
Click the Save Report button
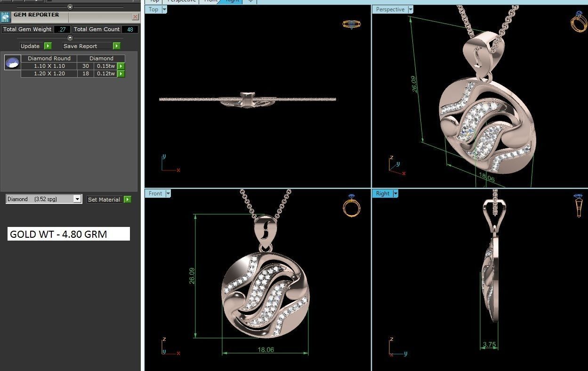88,46
